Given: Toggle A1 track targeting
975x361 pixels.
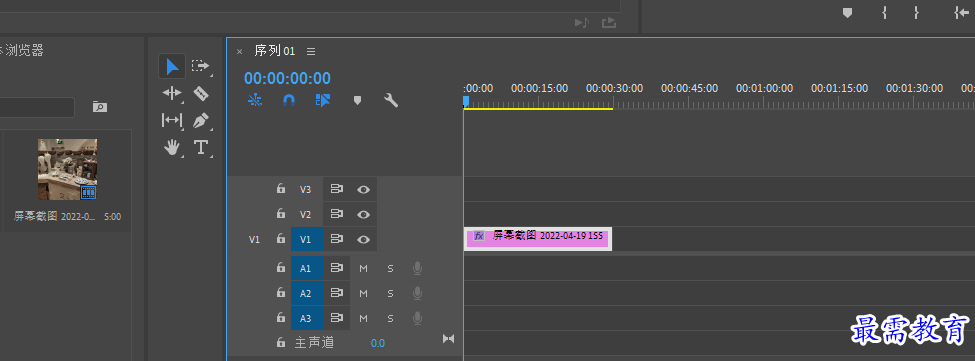Looking at the screenshot, I should click(x=307, y=268).
